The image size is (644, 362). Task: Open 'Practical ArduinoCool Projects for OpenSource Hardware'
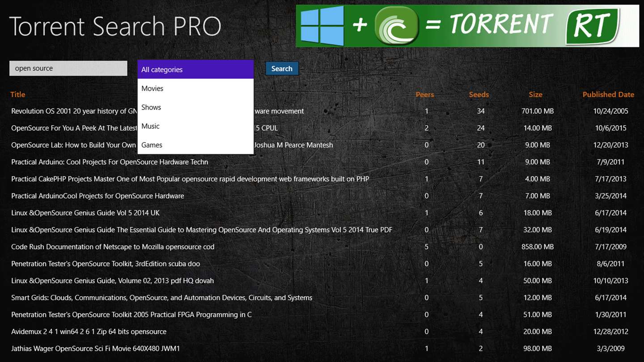97,196
